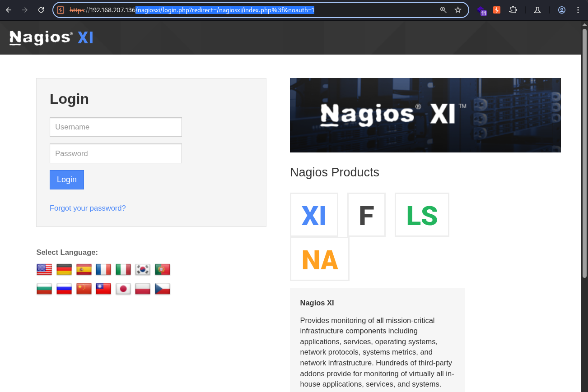
Task: Click the page vertical scrollbar
Action: click(x=584, y=153)
